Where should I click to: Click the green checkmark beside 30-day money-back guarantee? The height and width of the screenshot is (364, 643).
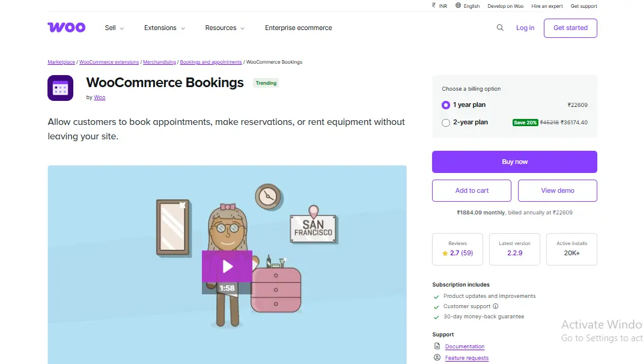coord(436,317)
